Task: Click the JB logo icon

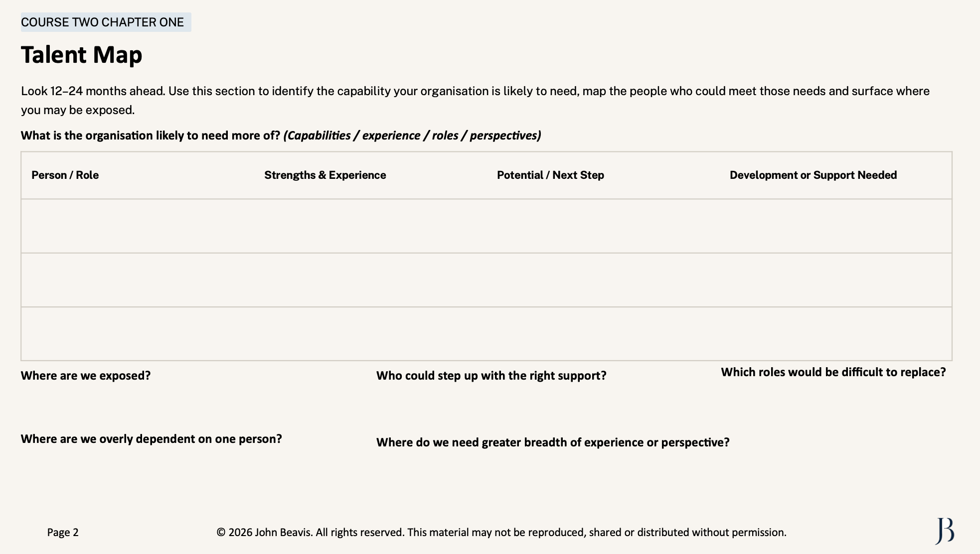Action: 945,531
